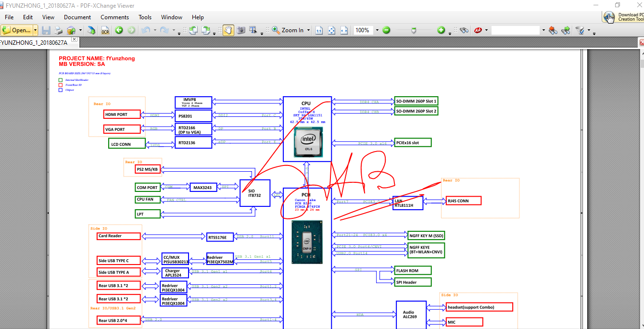Screen dimensions: 644x329
Task: Click the HDMI PORT box in diagram
Action: coord(122,114)
